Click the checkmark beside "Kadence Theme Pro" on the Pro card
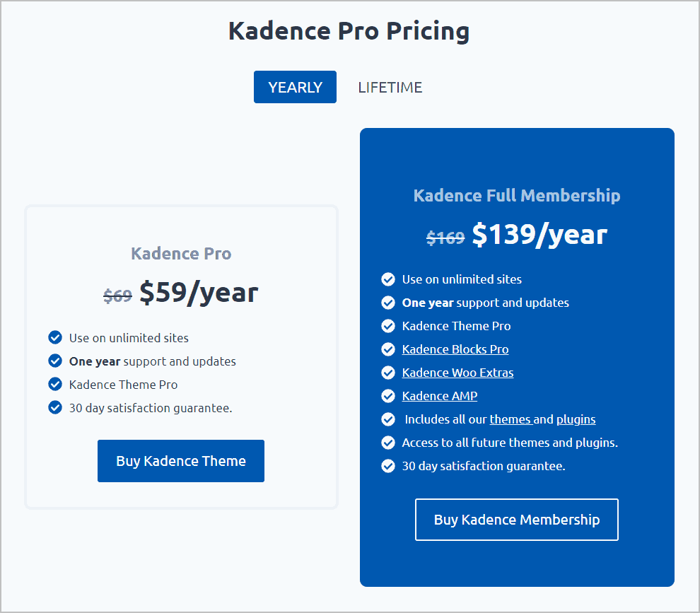Image resolution: width=700 pixels, height=613 pixels. (x=55, y=384)
